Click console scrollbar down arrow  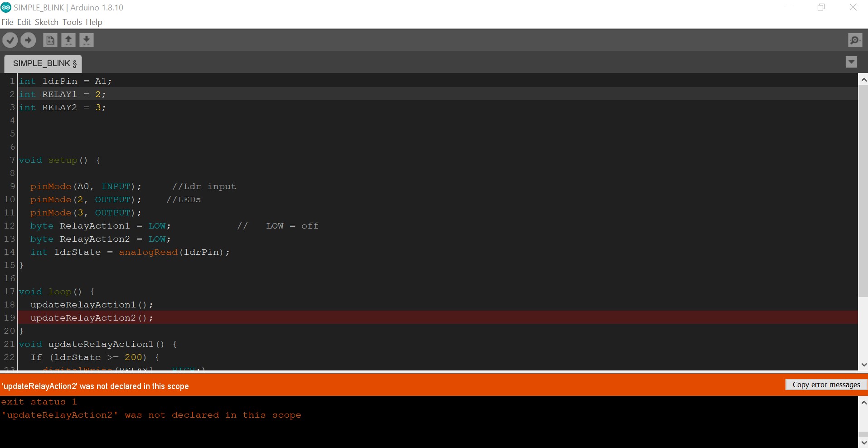point(863,442)
